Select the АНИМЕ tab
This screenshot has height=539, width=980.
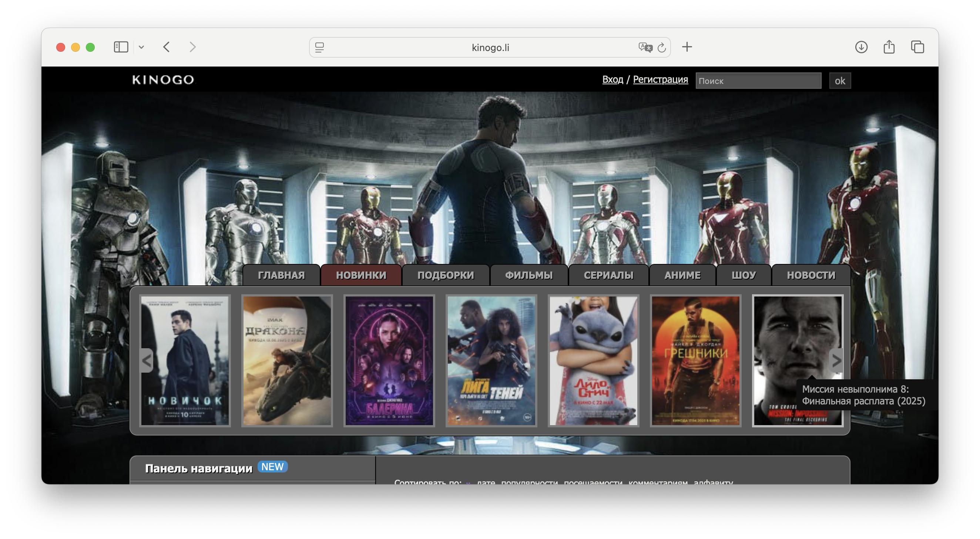682,275
